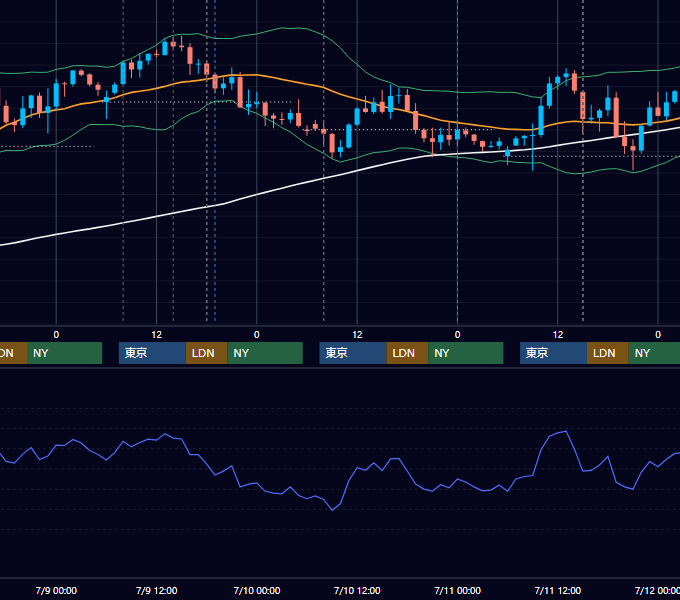The height and width of the screenshot is (600, 680).
Task: Click hour label 0 above 7/11 00:00
Action: [458, 335]
